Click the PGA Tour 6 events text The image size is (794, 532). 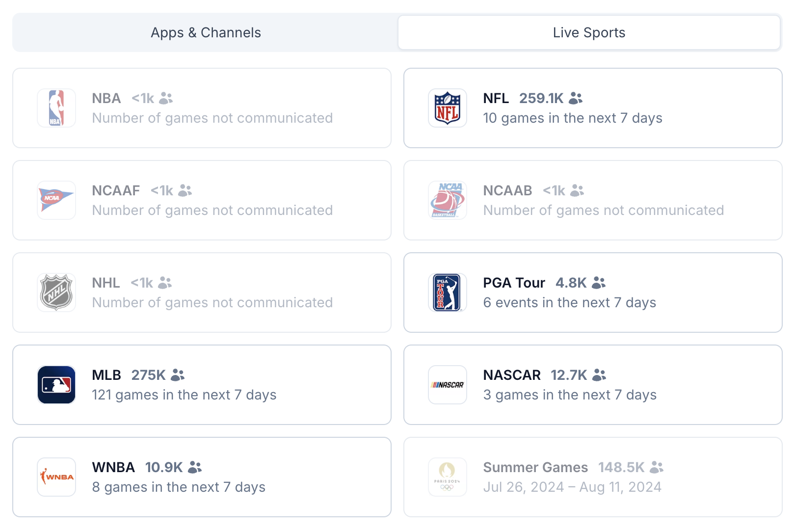point(570,303)
